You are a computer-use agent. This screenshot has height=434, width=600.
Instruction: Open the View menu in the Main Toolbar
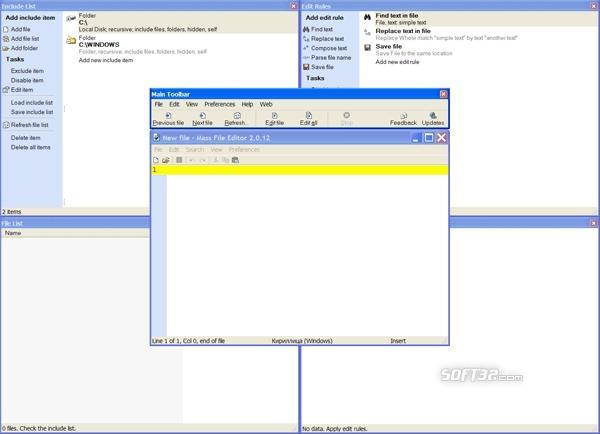point(192,104)
